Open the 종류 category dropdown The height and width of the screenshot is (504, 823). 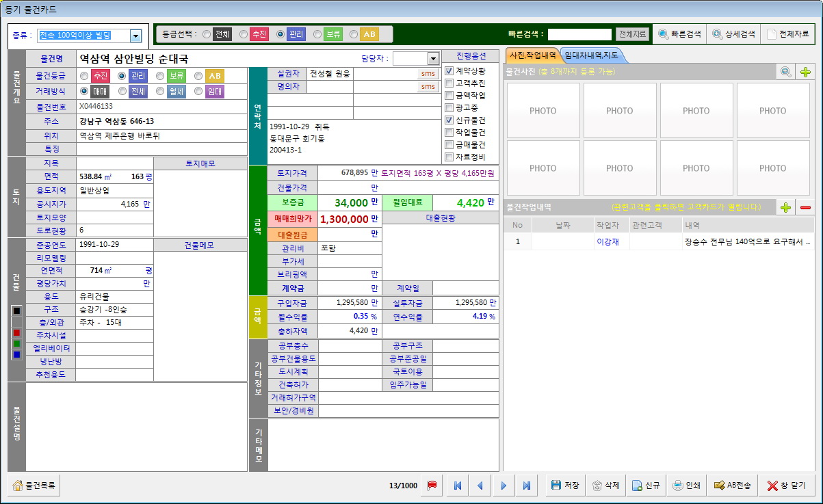(x=135, y=36)
